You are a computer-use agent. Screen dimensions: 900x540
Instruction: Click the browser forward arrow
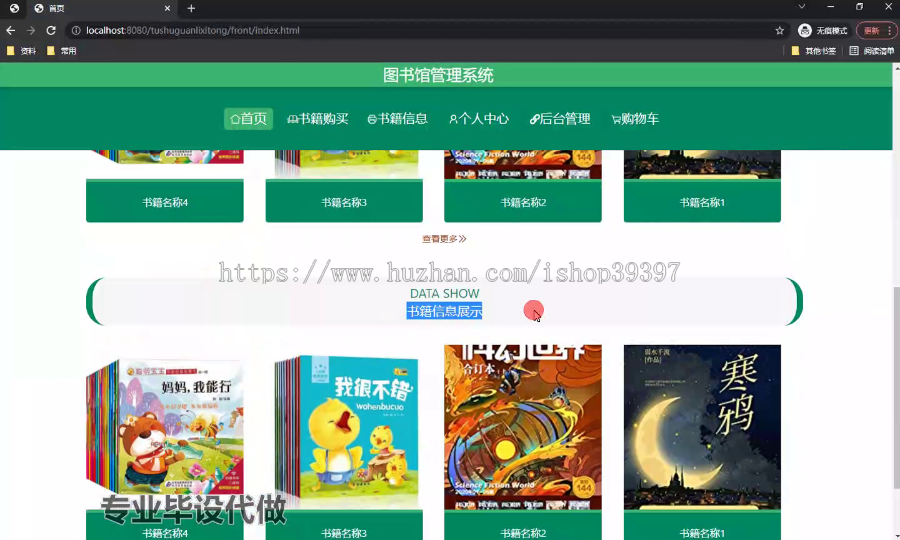click(x=30, y=30)
